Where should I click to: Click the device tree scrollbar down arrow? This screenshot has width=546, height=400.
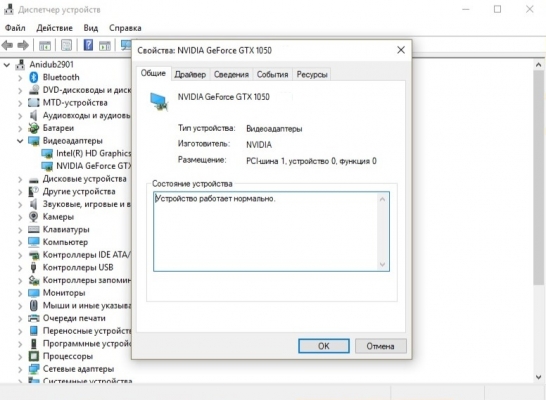point(538,377)
